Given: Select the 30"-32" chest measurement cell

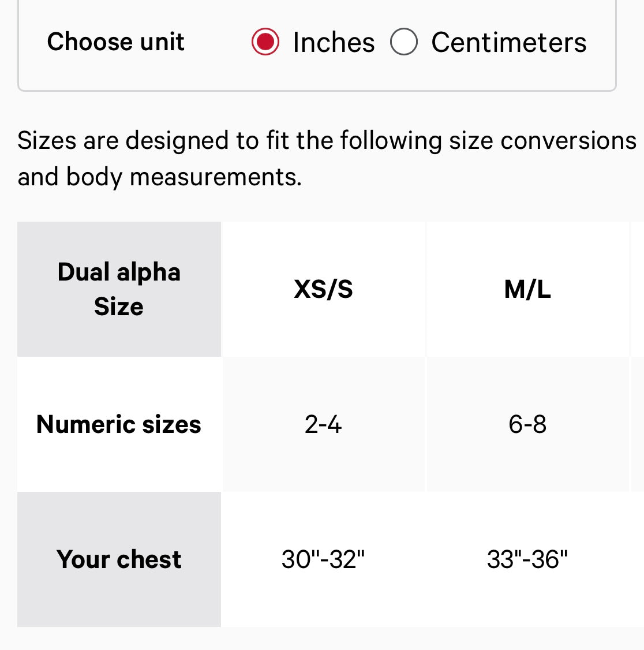Looking at the screenshot, I should (x=323, y=559).
